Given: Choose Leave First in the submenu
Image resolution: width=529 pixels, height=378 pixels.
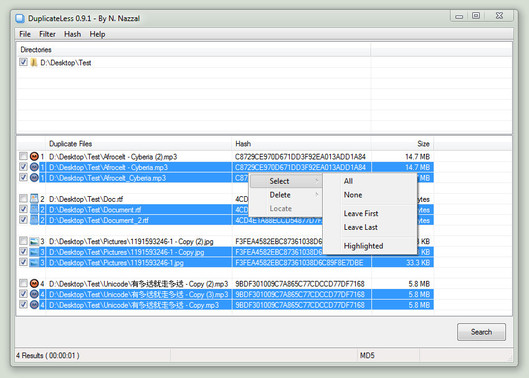Looking at the screenshot, I should [x=370, y=214].
